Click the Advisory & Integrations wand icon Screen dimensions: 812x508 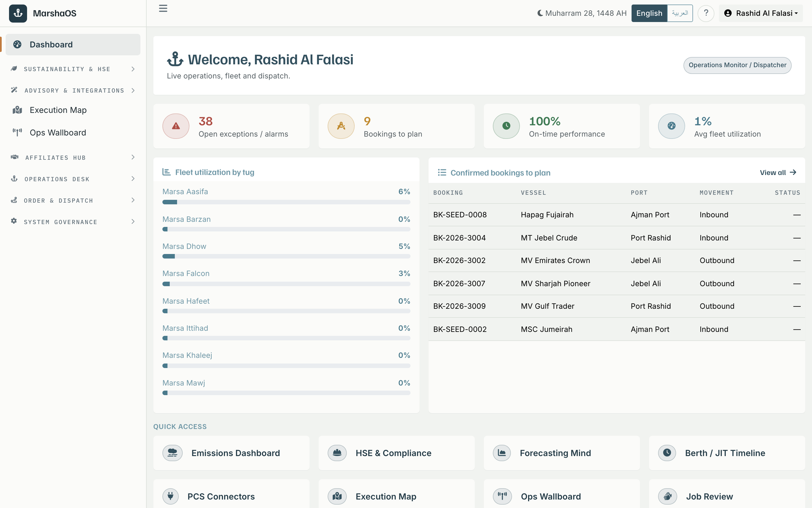(14, 90)
